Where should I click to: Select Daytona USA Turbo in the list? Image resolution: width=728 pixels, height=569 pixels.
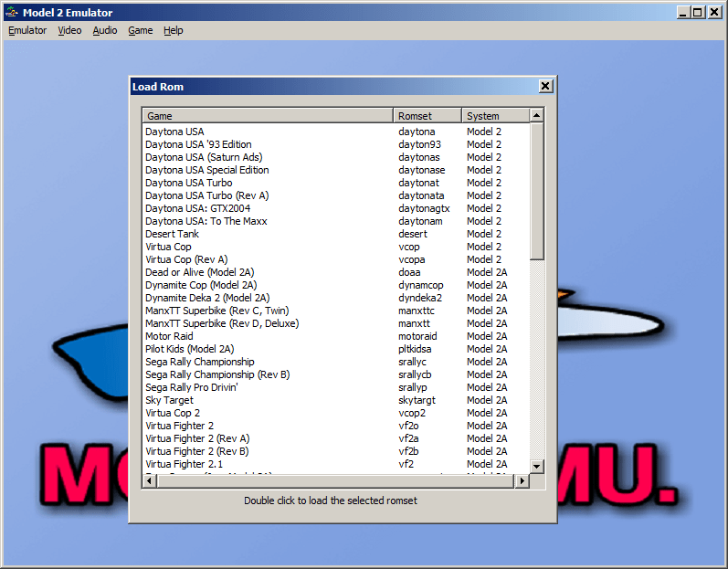click(x=188, y=183)
